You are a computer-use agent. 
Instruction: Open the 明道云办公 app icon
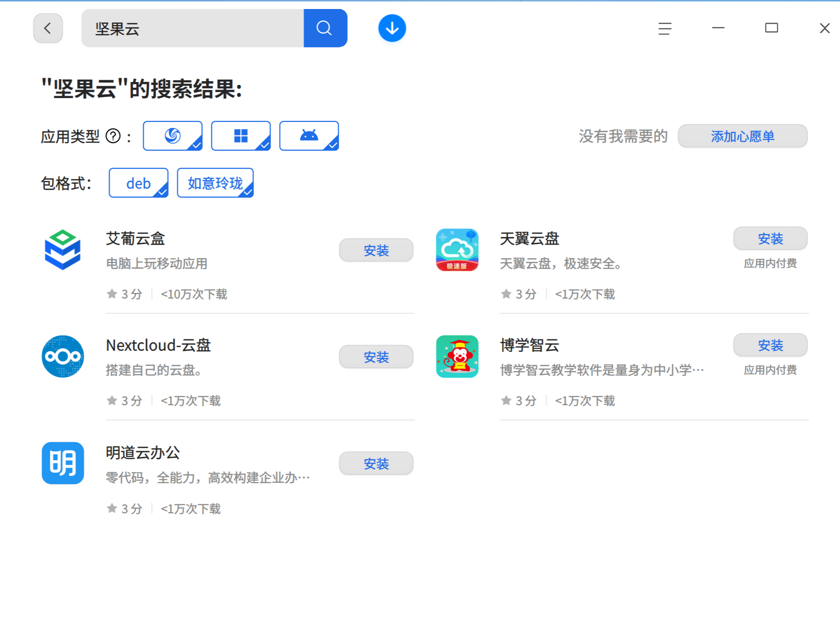click(x=63, y=463)
